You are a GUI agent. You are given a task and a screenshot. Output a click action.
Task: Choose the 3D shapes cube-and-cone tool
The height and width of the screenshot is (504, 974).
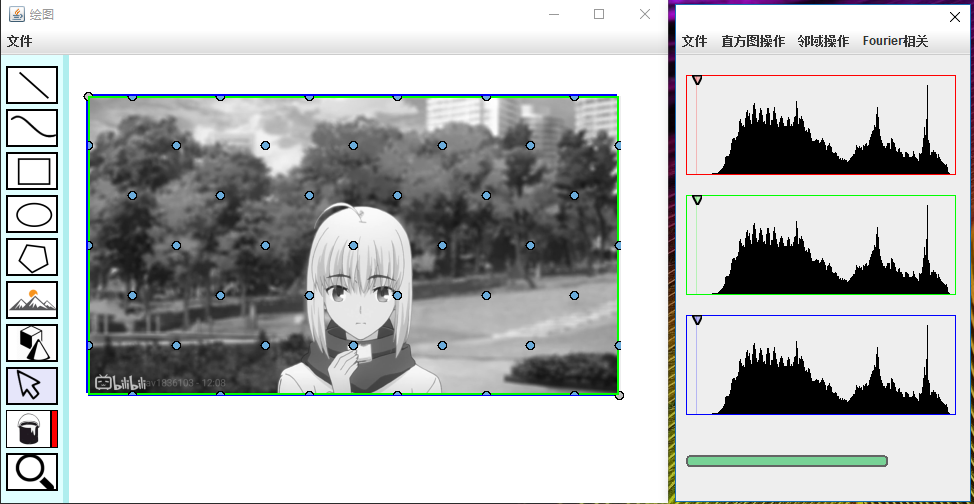32,342
